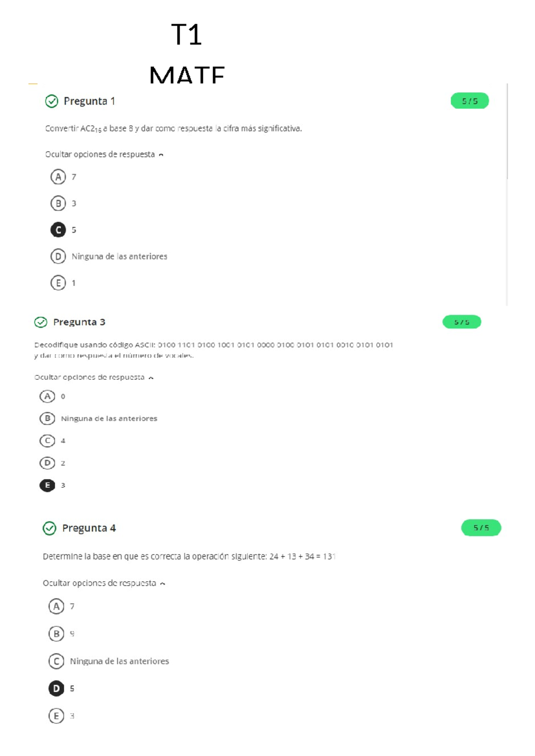The height and width of the screenshot is (756, 535).
Task: Click the chevron next to Ocultar opciones in Pregunta 1
Action: click(x=161, y=155)
